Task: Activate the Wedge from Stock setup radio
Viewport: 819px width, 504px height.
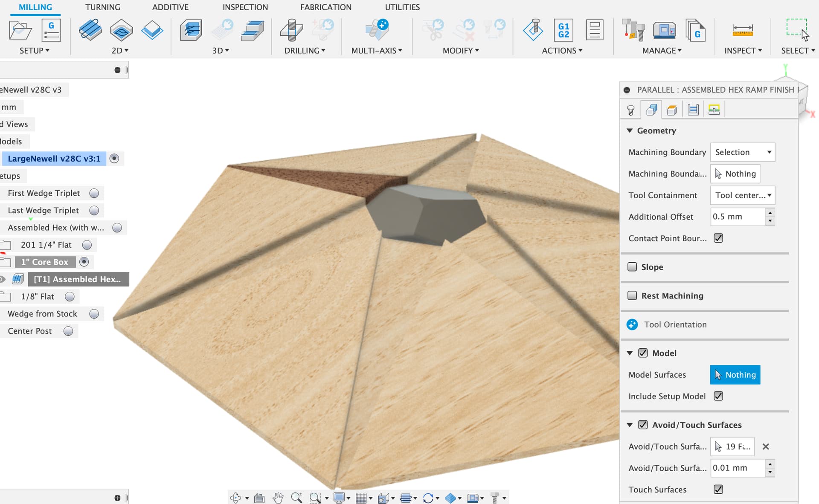Action: pos(94,314)
